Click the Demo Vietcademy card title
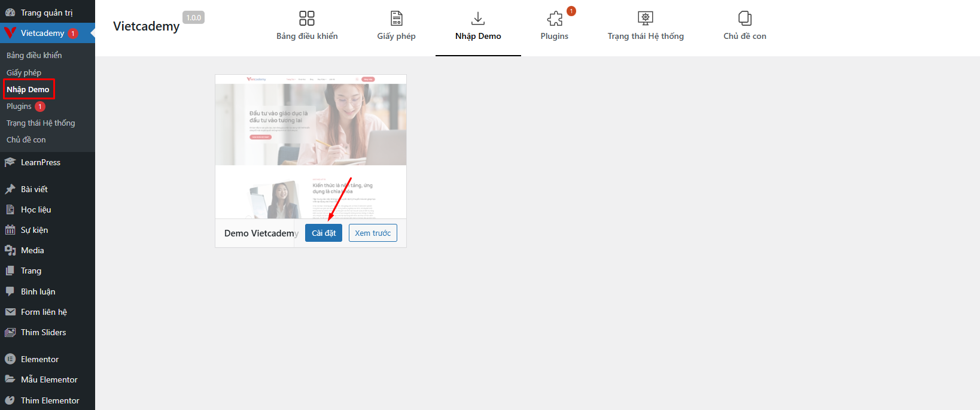The height and width of the screenshot is (410, 980). 261,233
